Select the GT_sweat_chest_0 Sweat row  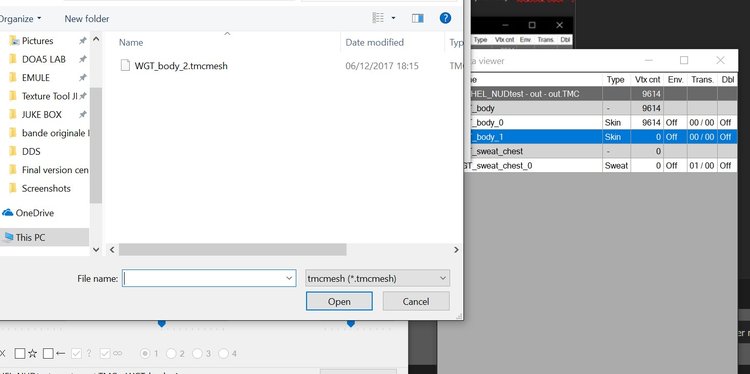click(x=600, y=165)
